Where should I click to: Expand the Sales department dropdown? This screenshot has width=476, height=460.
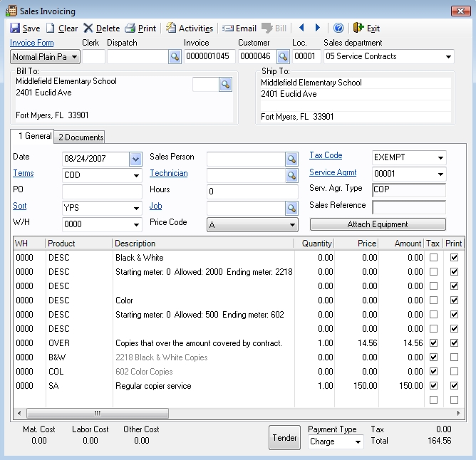point(448,57)
